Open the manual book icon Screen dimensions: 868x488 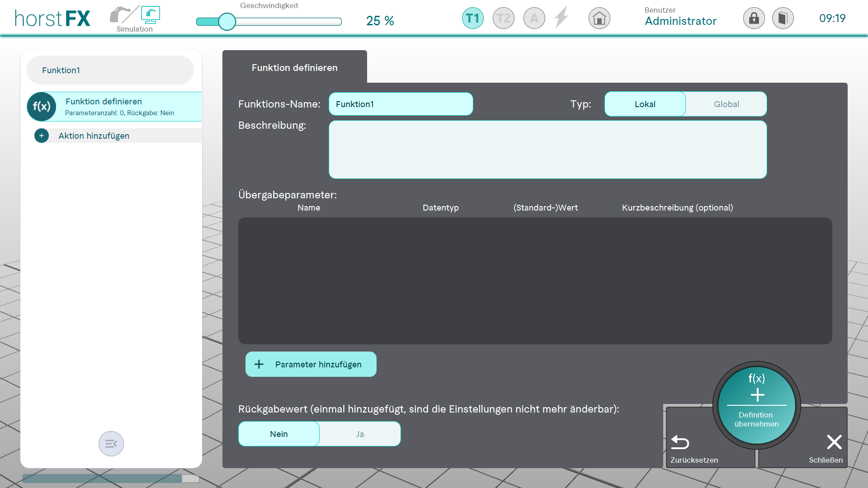[x=783, y=19]
